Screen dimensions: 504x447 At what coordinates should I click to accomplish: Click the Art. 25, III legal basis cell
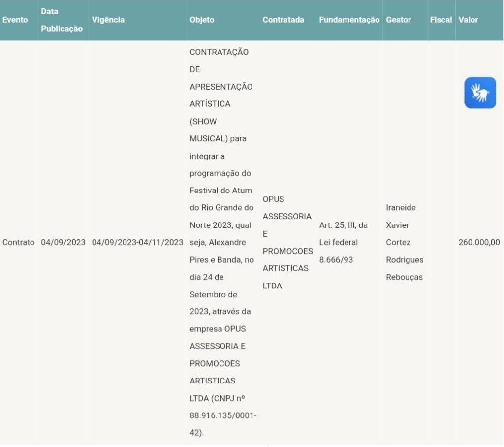(x=343, y=242)
